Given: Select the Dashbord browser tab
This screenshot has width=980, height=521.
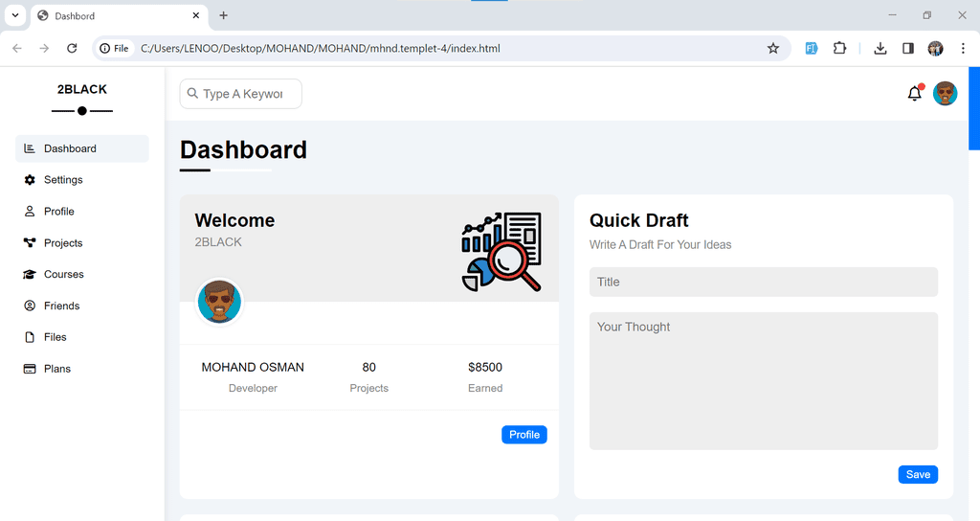Looking at the screenshot, I should pos(119,15).
